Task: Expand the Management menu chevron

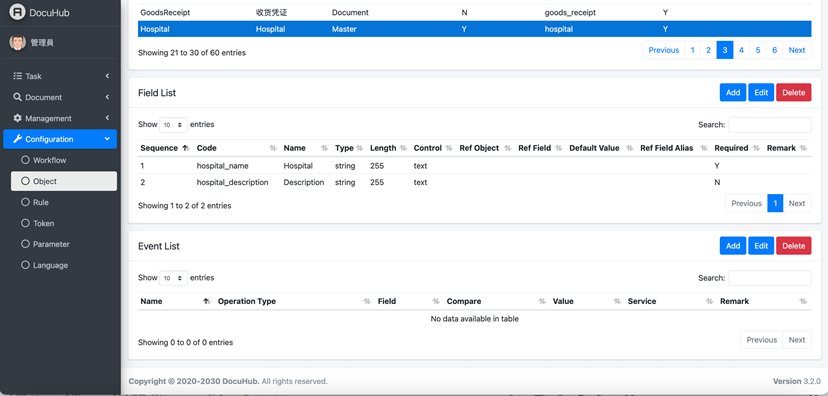Action: [107, 118]
